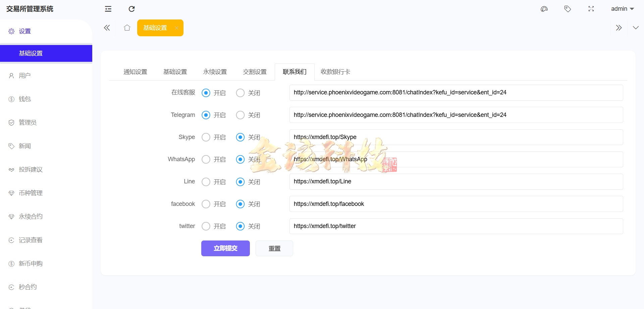The width and height of the screenshot is (644, 309).
Task: Submit the form via 立即提交
Action: pos(225,248)
